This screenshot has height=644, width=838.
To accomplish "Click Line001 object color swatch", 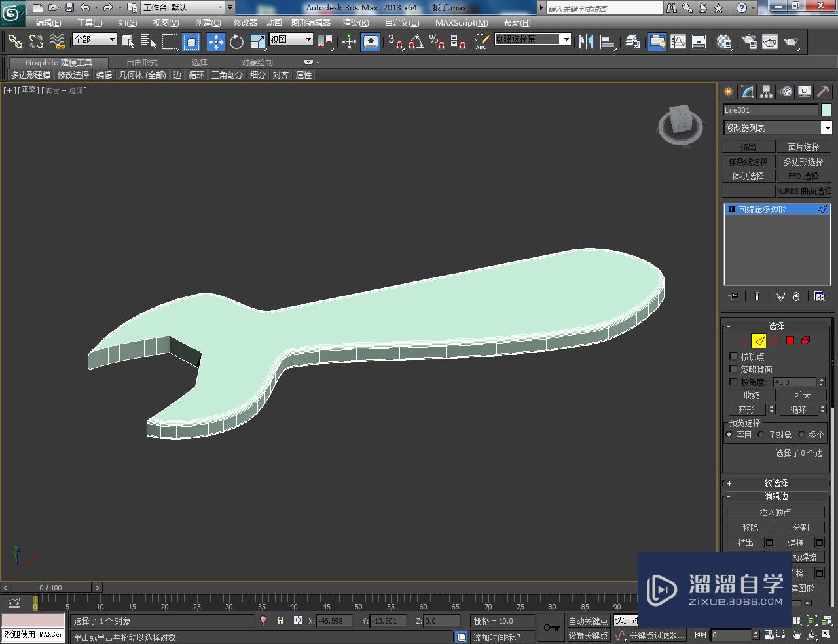I will click(x=826, y=110).
